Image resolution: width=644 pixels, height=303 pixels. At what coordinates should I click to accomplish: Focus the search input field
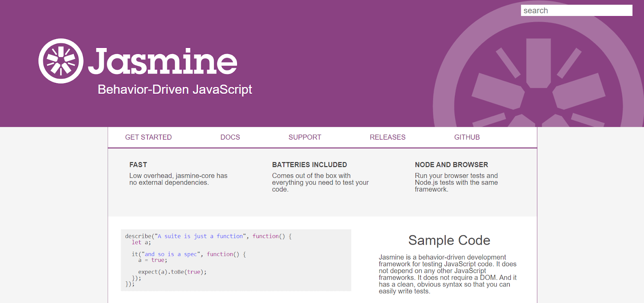[576, 10]
